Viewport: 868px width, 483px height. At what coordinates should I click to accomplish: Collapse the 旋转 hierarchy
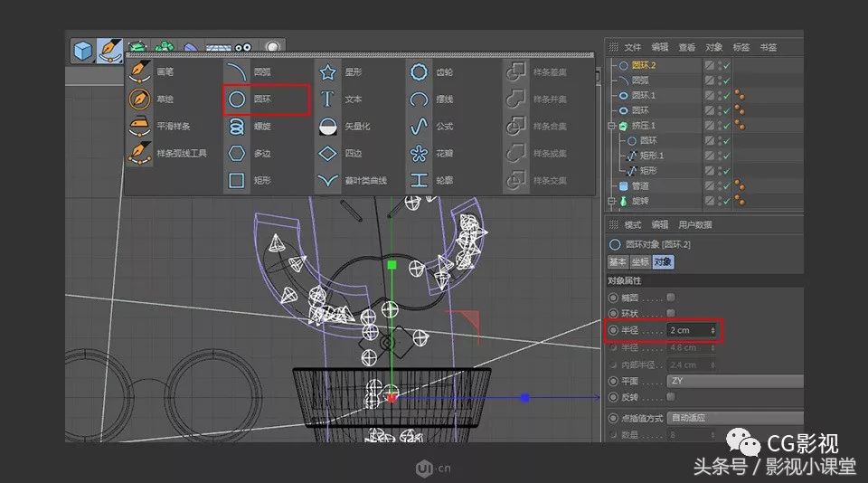point(612,201)
